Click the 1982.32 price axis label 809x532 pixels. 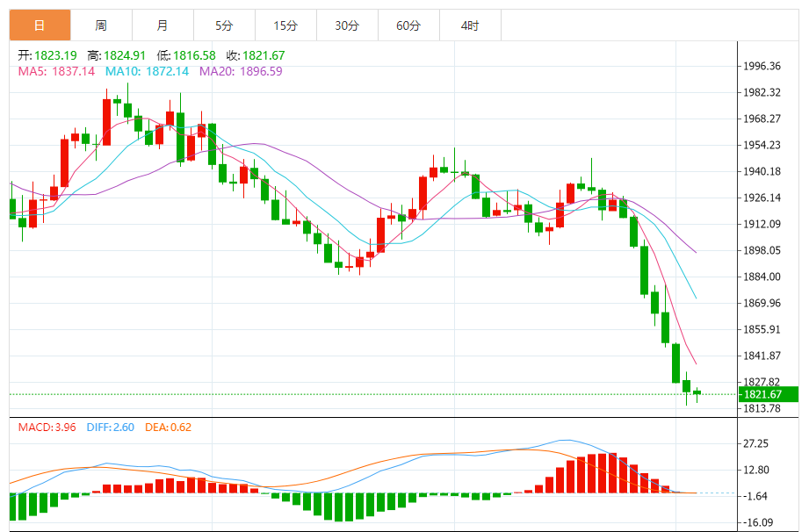[x=762, y=92]
